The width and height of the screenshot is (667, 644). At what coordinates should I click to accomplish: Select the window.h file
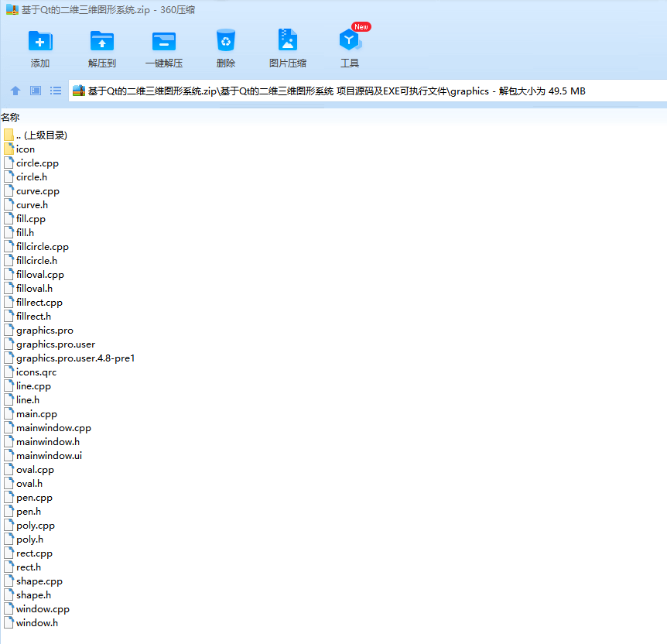[x=31, y=623]
